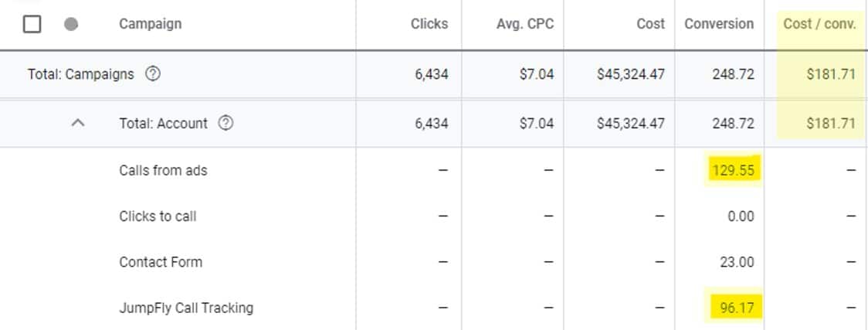Sort by Avg. CPC column header

525,24
